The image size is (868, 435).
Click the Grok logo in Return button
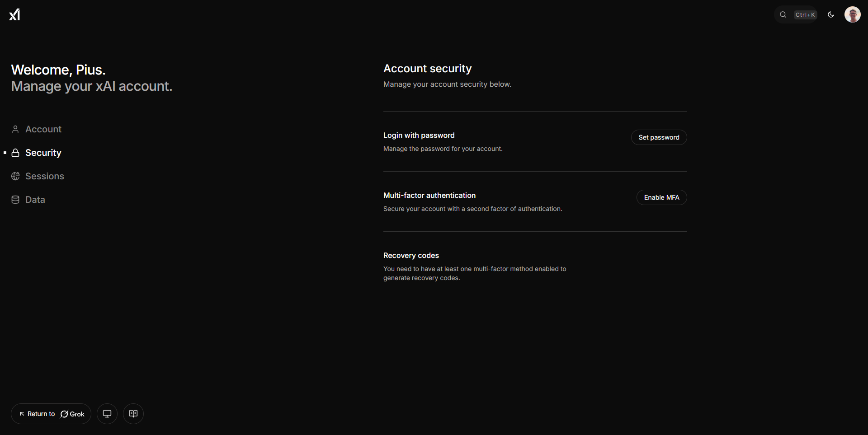point(64,414)
